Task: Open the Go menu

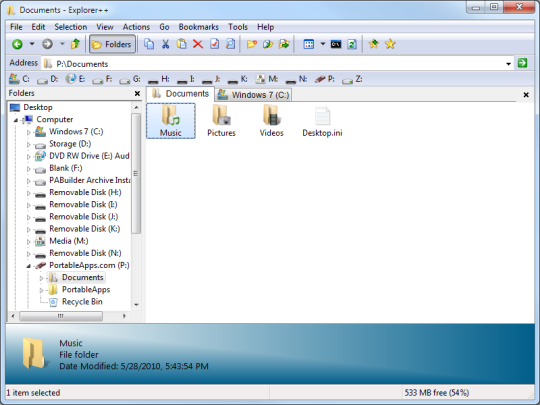Action: click(164, 27)
